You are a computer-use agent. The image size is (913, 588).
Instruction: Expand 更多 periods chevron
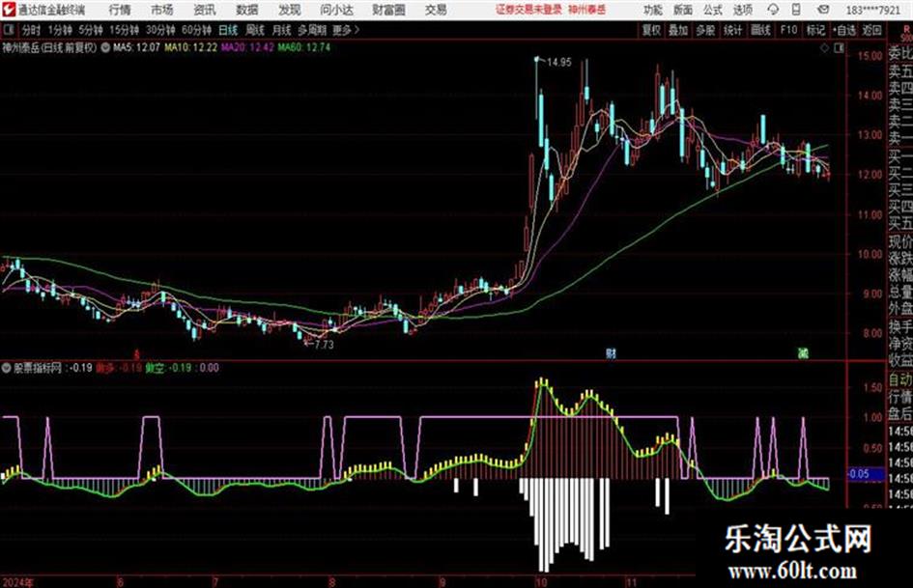click(357, 30)
